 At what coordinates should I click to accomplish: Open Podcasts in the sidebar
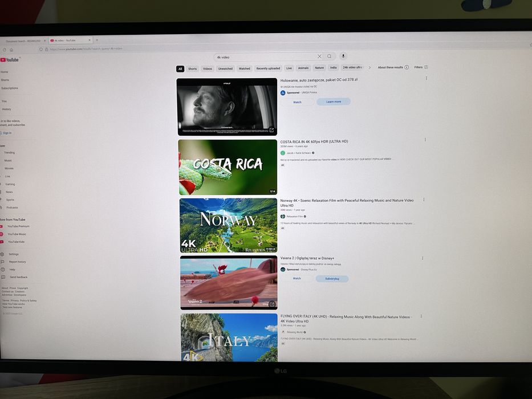click(12, 207)
